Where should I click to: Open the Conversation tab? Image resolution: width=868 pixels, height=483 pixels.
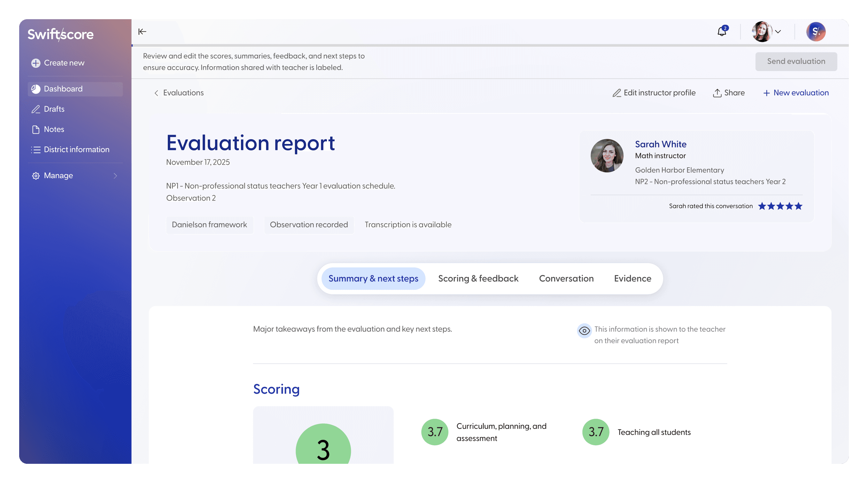(x=566, y=278)
